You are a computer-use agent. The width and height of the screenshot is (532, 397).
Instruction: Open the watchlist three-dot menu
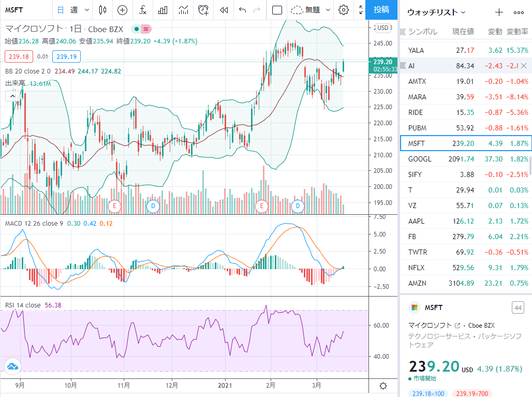519,12
